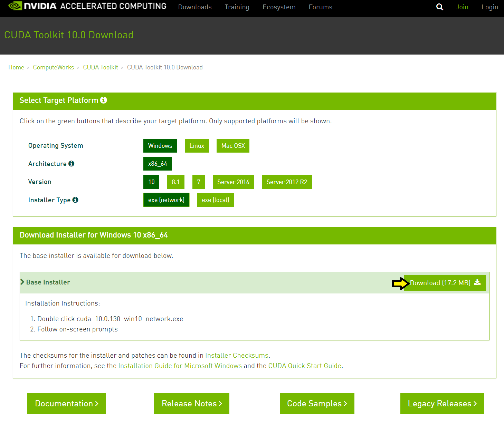The width and height of the screenshot is (504, 425).
Task: Select x86_64 architecture
Action: [158, 164]
